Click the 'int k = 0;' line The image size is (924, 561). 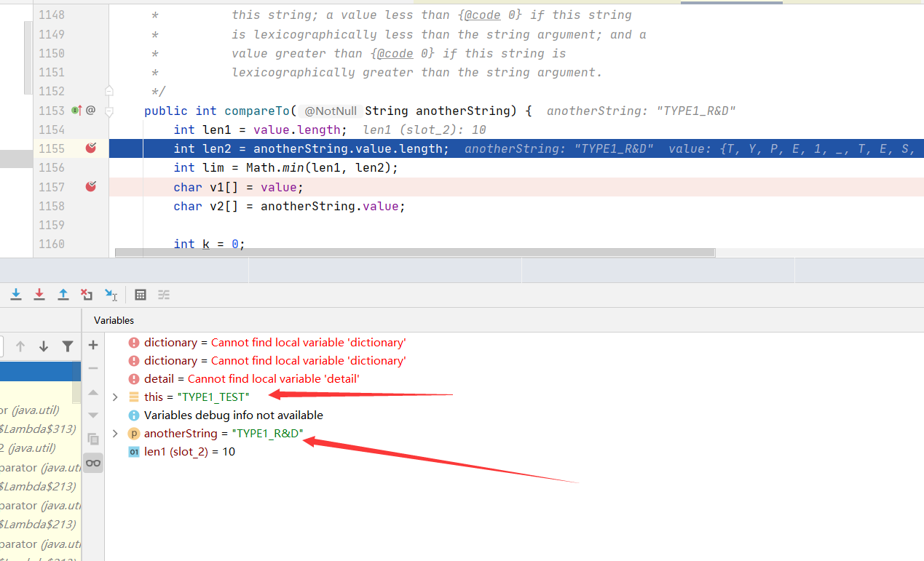pos(209,244)
